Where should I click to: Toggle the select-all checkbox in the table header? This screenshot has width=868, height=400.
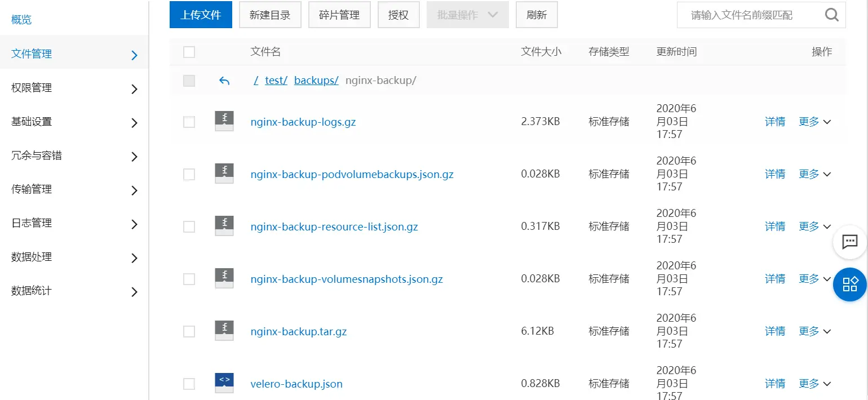pos(189,52)
